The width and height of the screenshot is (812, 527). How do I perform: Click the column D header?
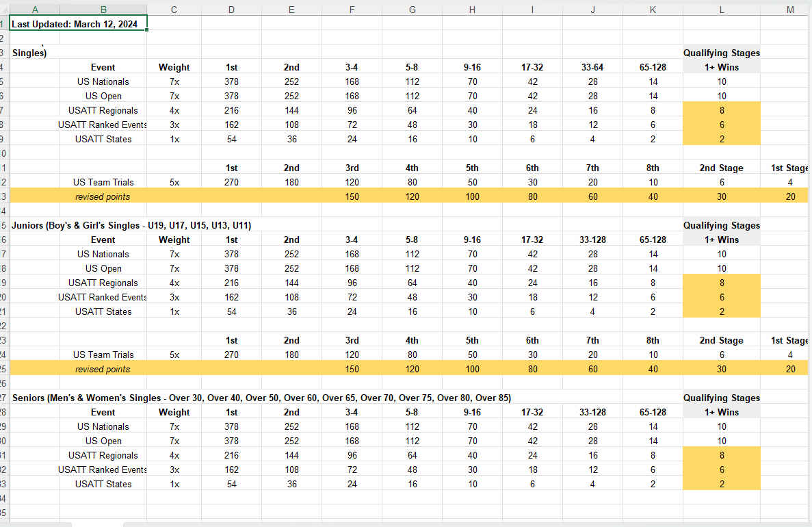(x=231, y=10)
